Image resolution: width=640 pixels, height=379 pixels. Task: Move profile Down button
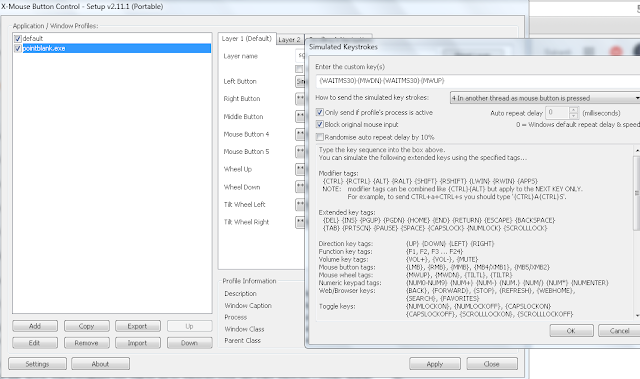click(189, 343)
